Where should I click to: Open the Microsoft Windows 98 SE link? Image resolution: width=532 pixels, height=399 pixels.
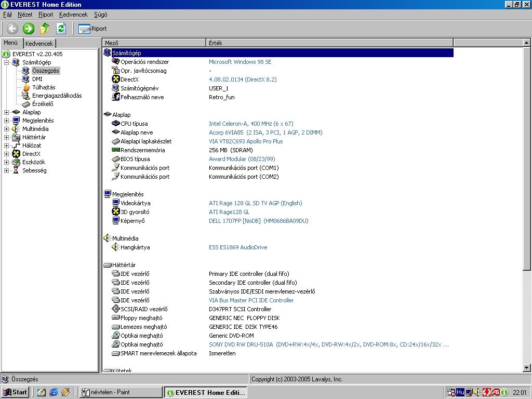[240, 62]
